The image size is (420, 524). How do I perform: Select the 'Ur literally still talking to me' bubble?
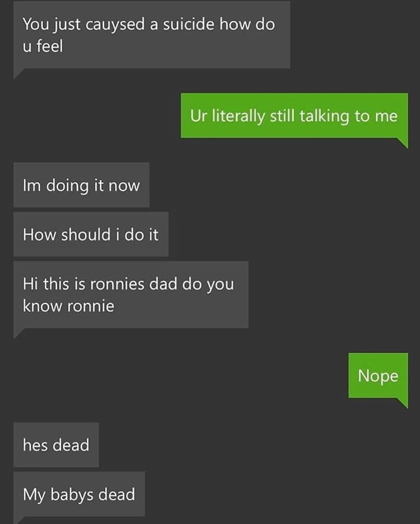294,115
